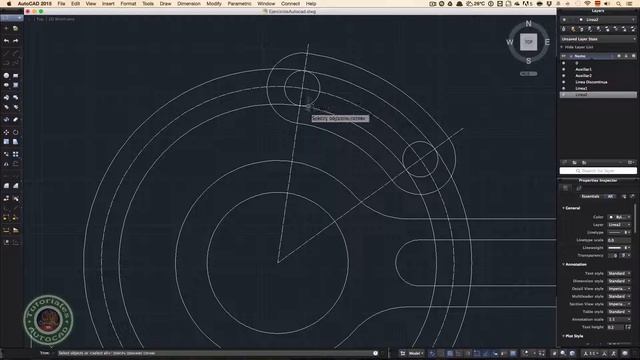Screen dimensions: 640x360
Task: Click the N compass direction on ViewCube
Action: pyautogui.click(x=529, y=24)
